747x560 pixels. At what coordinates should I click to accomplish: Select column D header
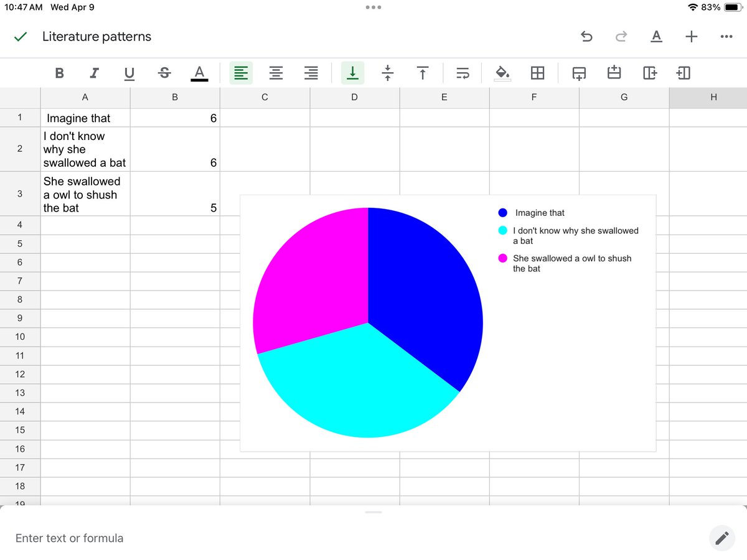point(355,97)
